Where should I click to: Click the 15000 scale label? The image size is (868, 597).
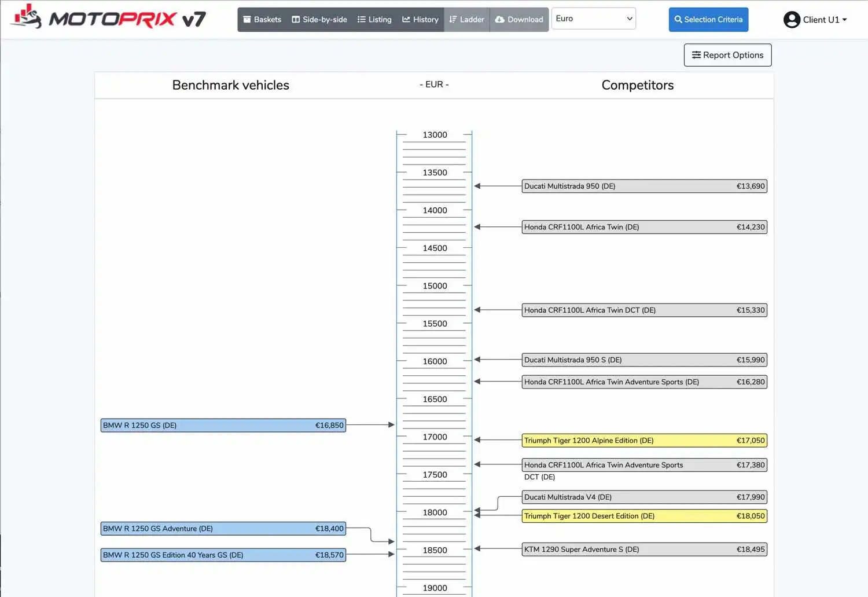point(435,286)
